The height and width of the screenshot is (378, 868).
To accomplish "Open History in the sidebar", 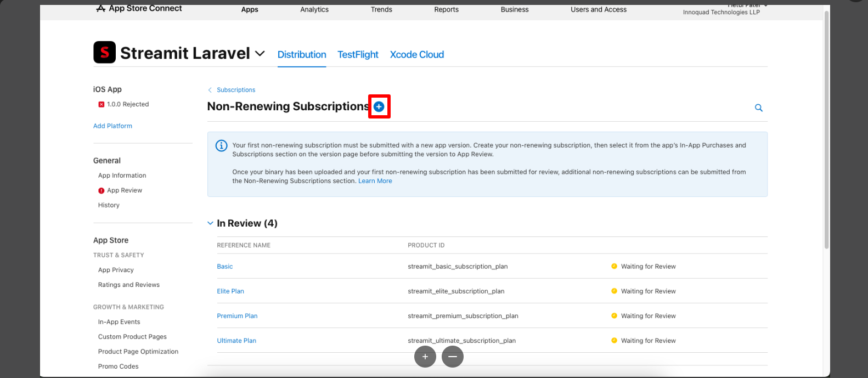I will click(109, 205).
